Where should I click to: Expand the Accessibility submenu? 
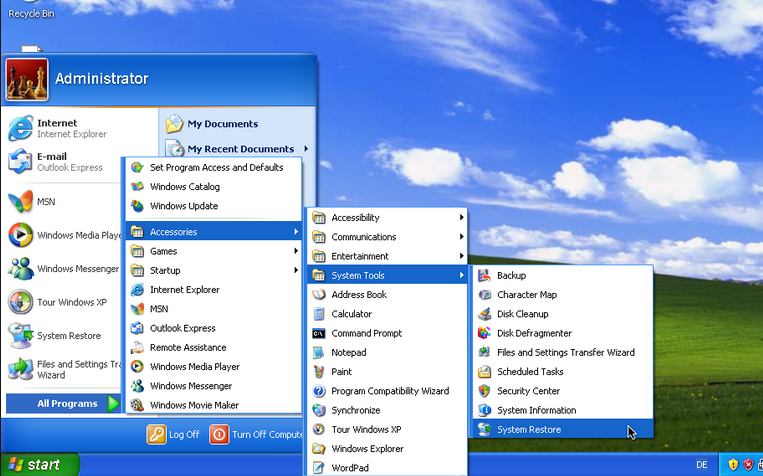(387, 218)
